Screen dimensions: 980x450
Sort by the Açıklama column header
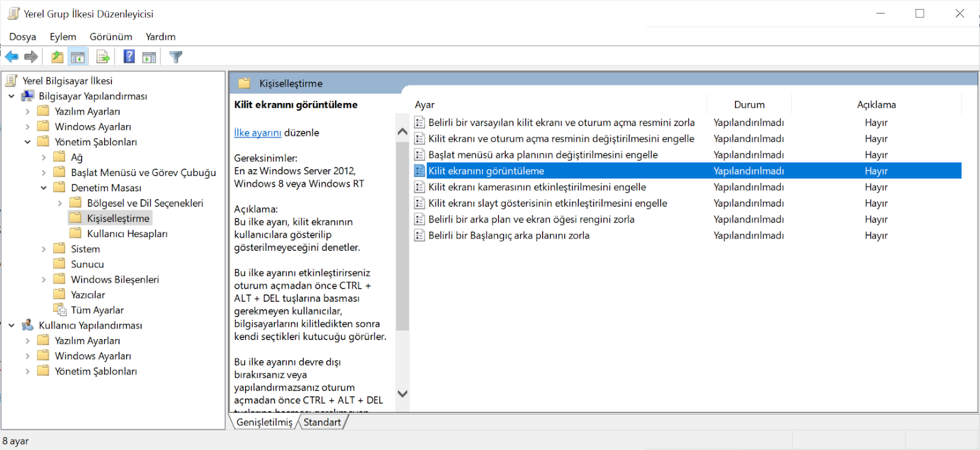[x=876, y=105]
